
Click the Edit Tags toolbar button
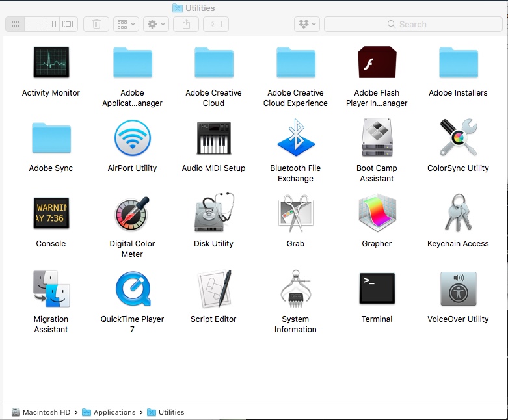coord(216,24)
